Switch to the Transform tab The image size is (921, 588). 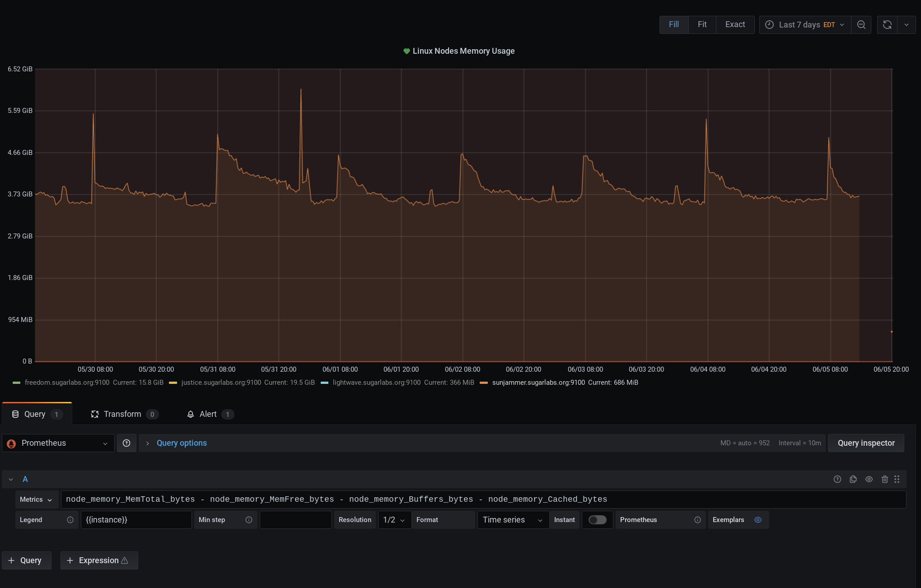[x=122, y=414]
